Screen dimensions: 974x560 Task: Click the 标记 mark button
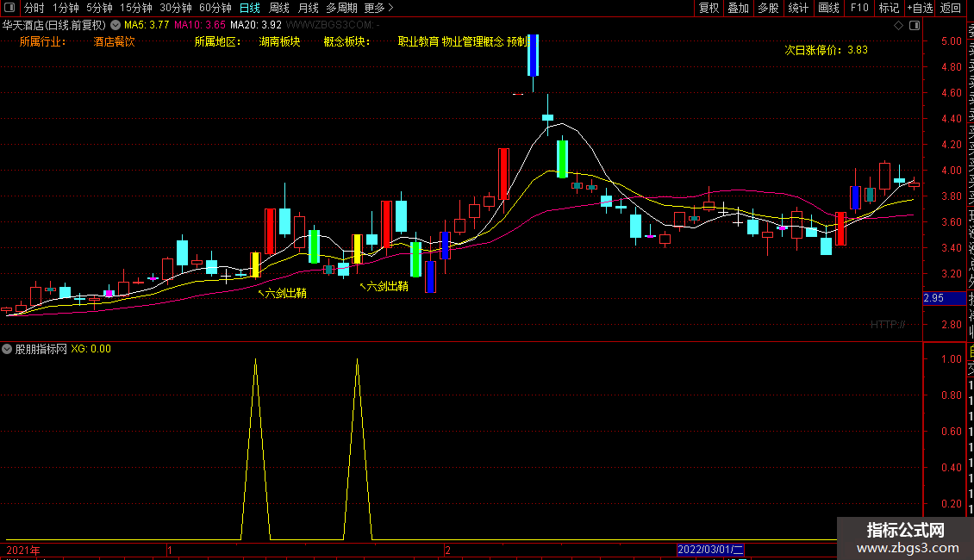[x=889, y=8]
